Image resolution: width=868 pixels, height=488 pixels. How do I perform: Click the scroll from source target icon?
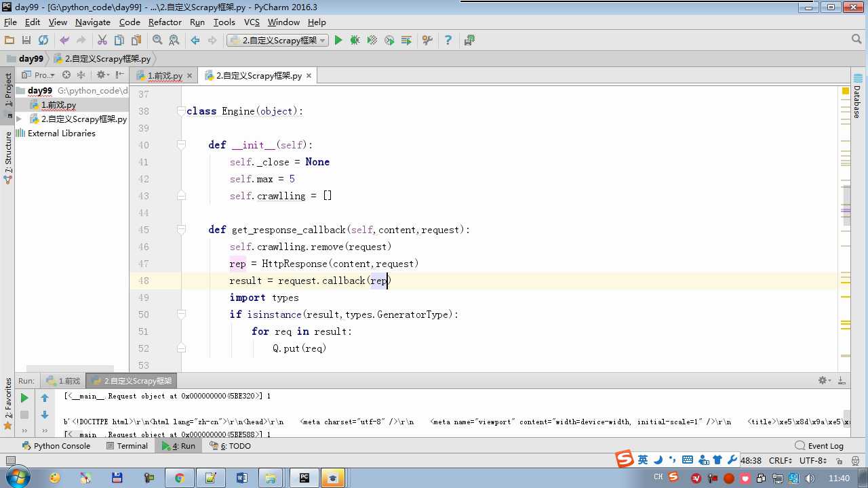[66, 75]
